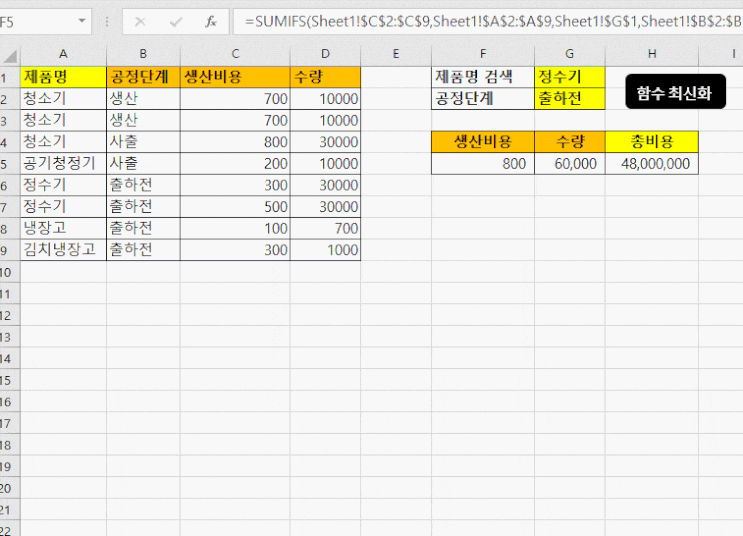Image resolution: width=743 pixels, height=536 pixels.
Task: Click the 생산비용 header cell in column C
Action: (x=235, y=77)
